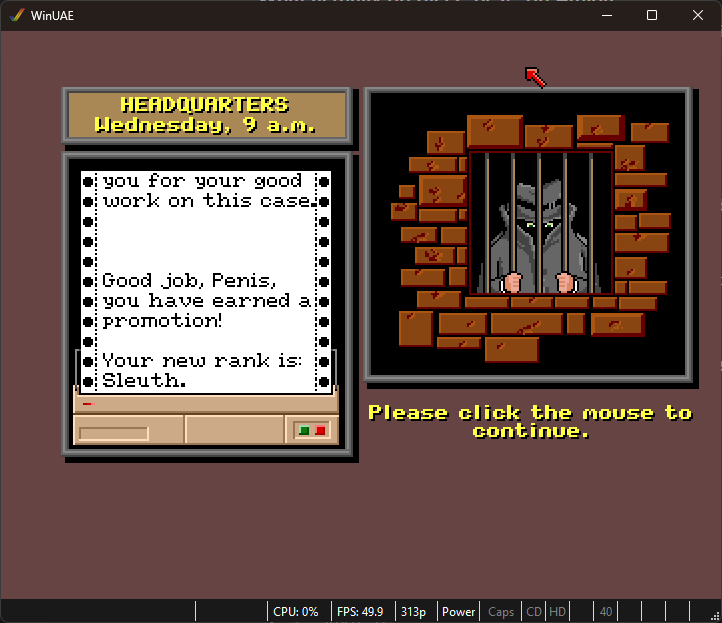Click the 'Good job' printout line
This screenshot has height=623, width=722.
click(x=189, y=280)
